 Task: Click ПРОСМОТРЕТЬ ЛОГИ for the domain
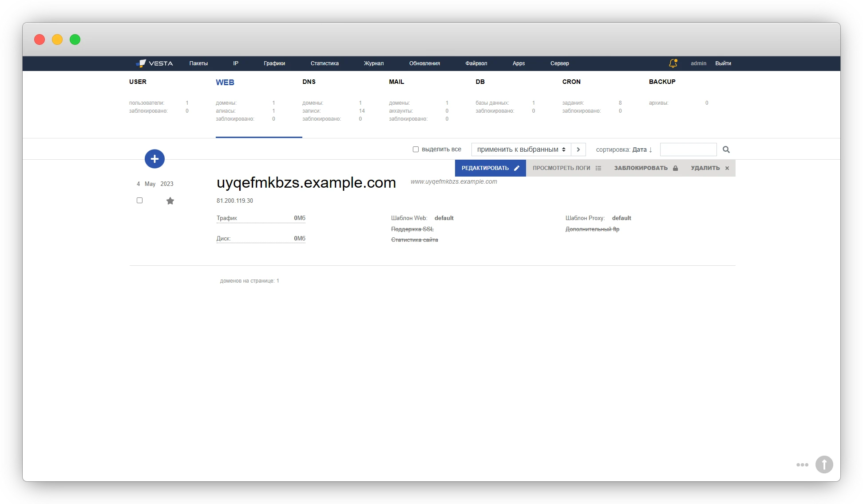[x=561, y=168]
